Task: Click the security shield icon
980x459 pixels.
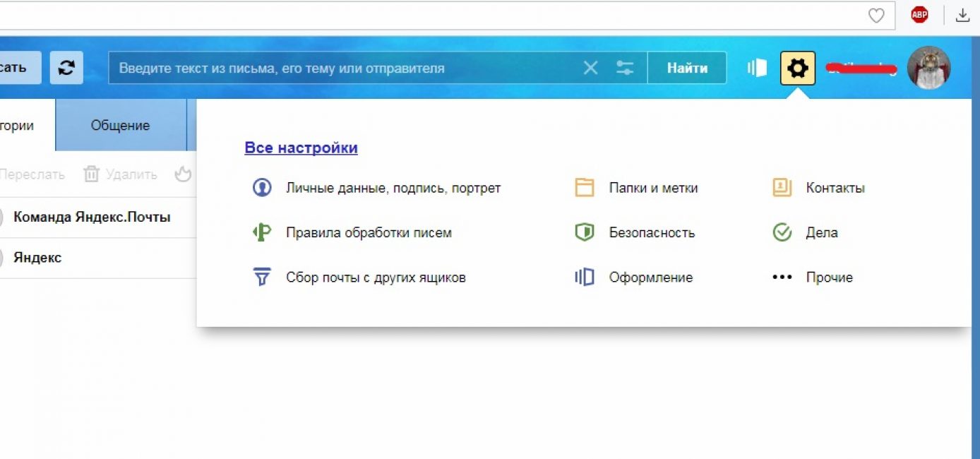Action: coord(585,232)
